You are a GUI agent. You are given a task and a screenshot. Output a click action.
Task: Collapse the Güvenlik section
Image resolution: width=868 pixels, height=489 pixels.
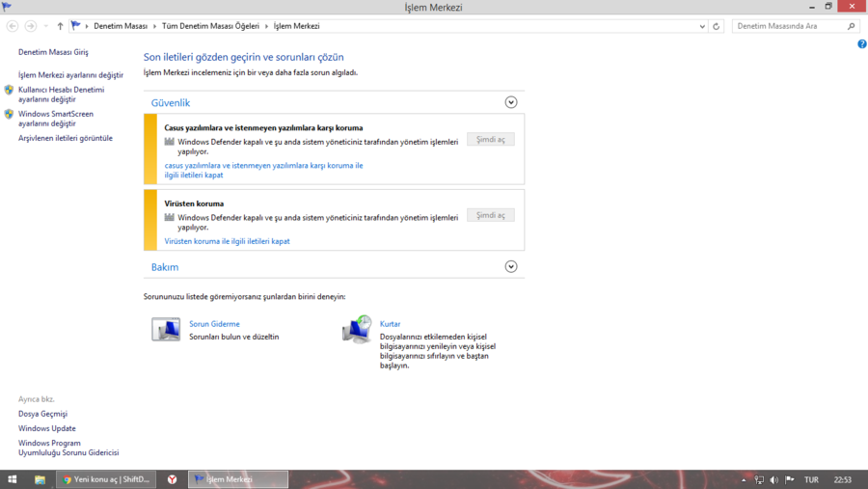511,102
